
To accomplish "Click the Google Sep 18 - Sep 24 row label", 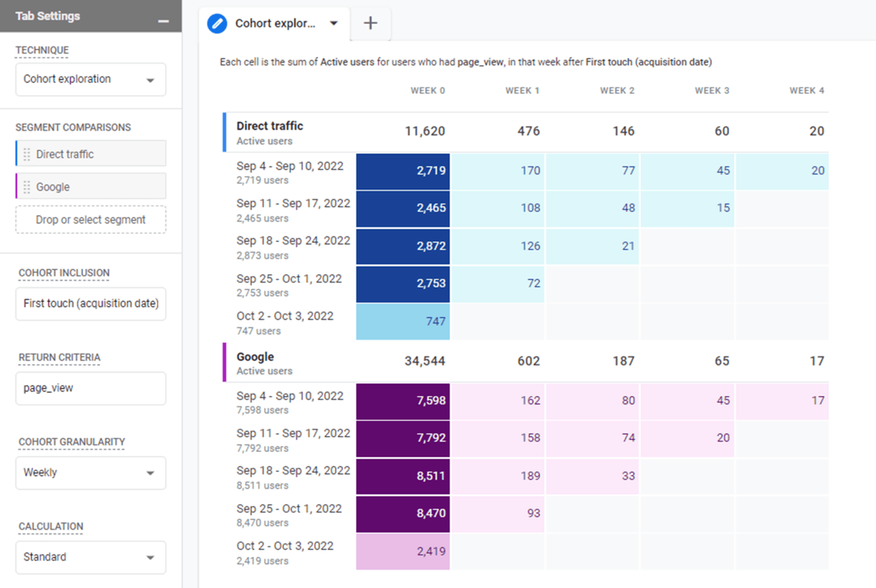I will pos(293,471).
